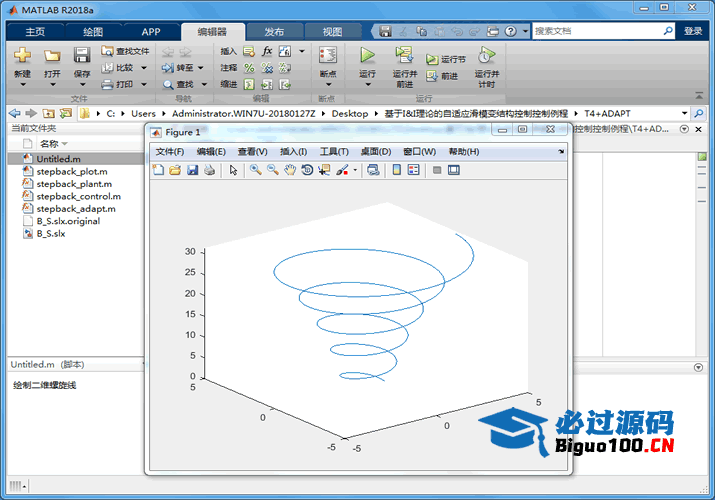Screen dimensions: 715x500
Task: Open Figure 1 Insert (插入) menu
Action: (x=293, y=152)
